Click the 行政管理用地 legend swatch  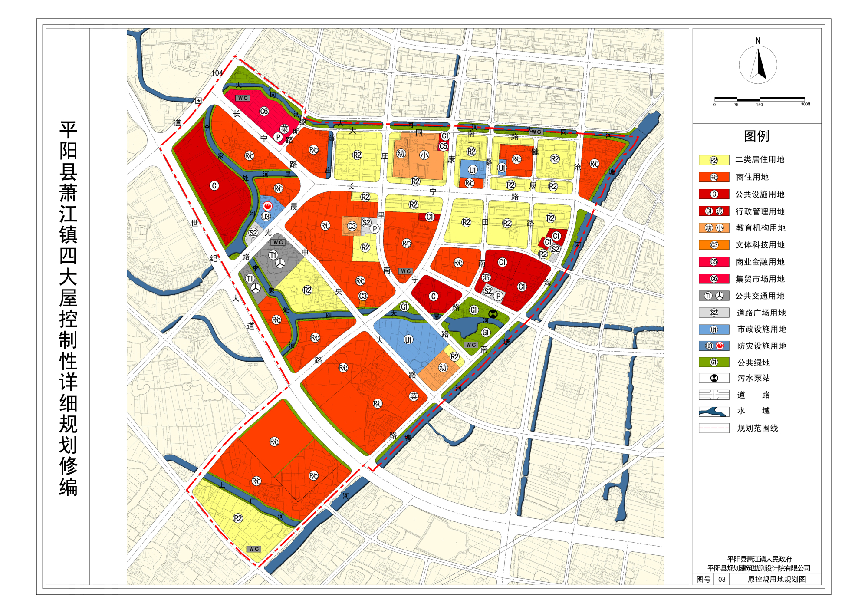click(714, 211)
